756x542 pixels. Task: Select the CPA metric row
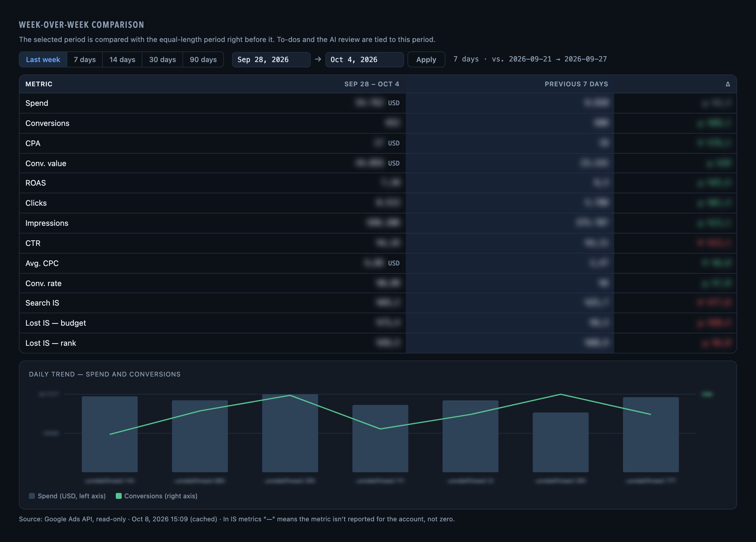378,143
